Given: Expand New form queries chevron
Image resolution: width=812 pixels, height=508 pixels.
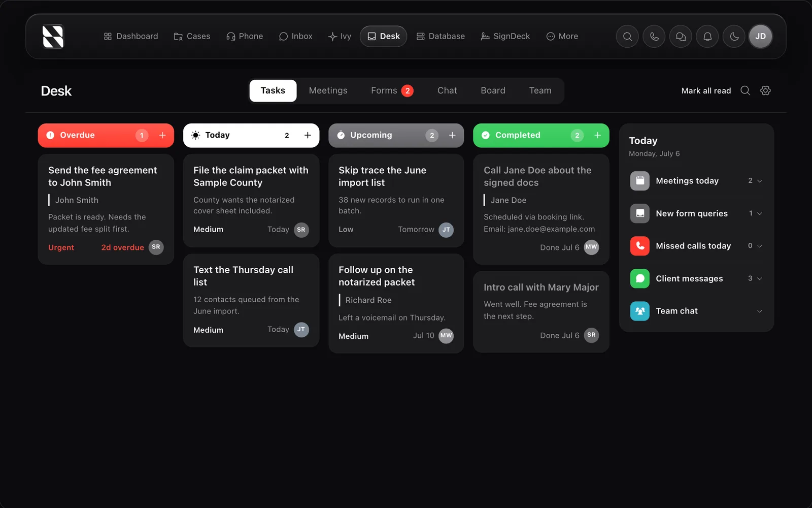Looking at the screenshot, I should pyautogui.click(x=760, y=213).
